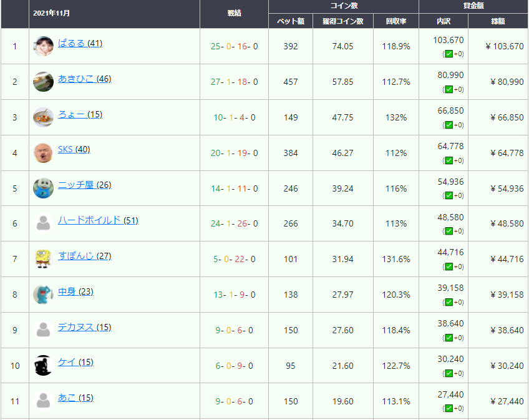Select rank number 10

coord(15,366)
